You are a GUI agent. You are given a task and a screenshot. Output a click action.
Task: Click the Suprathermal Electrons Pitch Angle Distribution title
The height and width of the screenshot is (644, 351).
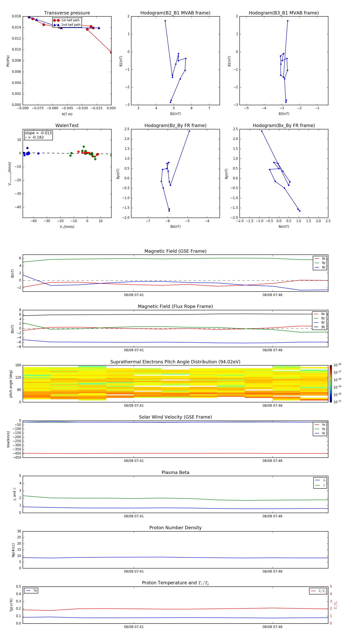pos(175,362)
